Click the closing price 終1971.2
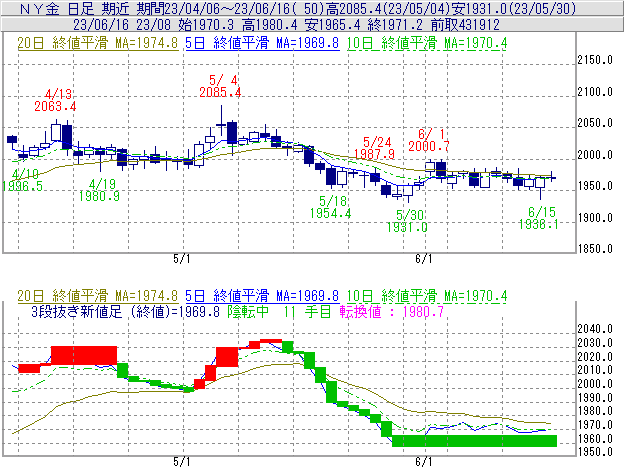The image size is (624, 475). tap(395, 25)
